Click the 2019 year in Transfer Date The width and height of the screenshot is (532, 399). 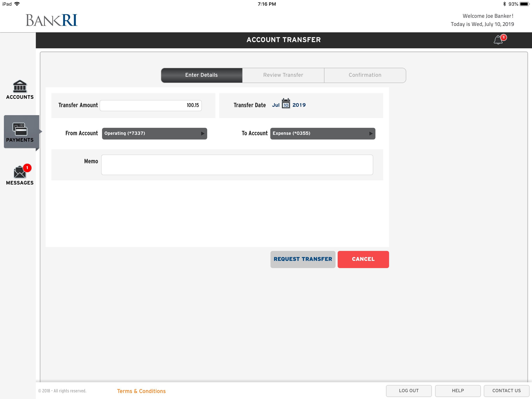coord(299,105)
